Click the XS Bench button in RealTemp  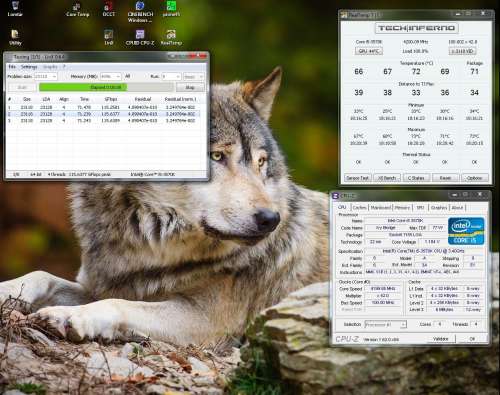[387, 178]
